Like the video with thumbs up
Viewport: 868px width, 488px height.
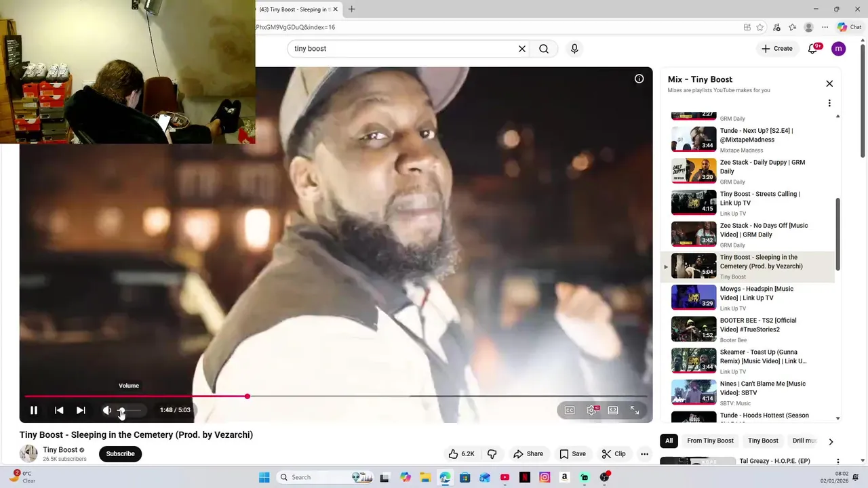point(461,454)
